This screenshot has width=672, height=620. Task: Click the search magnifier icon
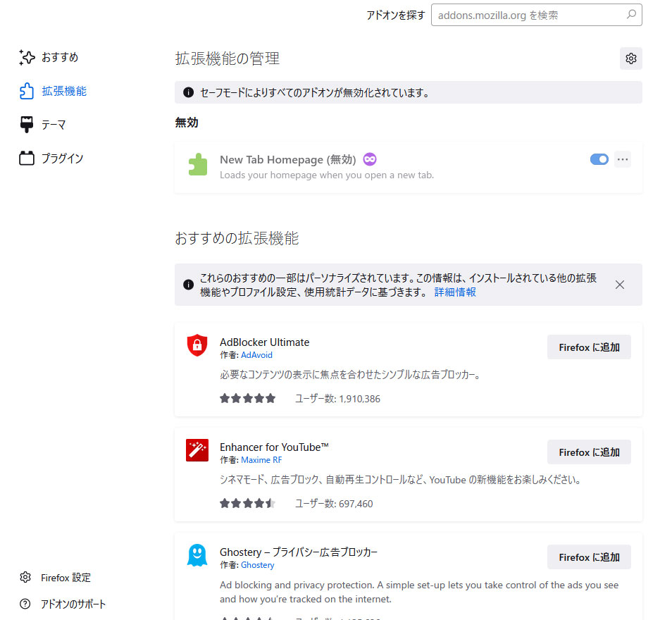coord(631,14)
